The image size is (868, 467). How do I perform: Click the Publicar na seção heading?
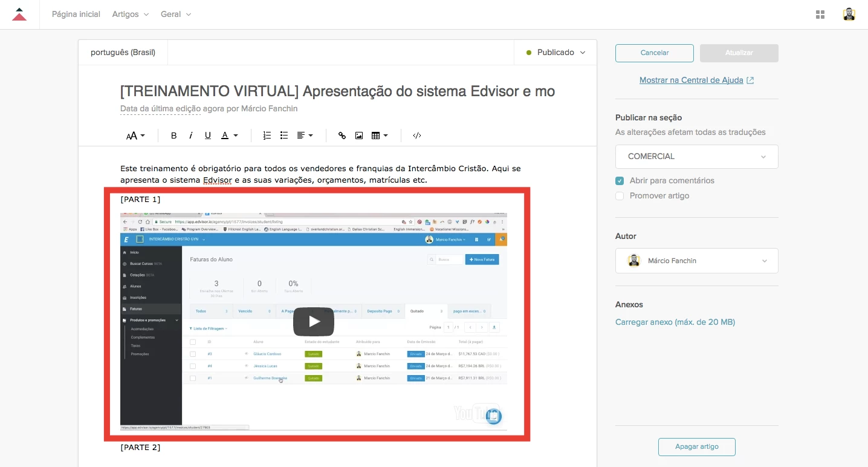coord(649,118)
